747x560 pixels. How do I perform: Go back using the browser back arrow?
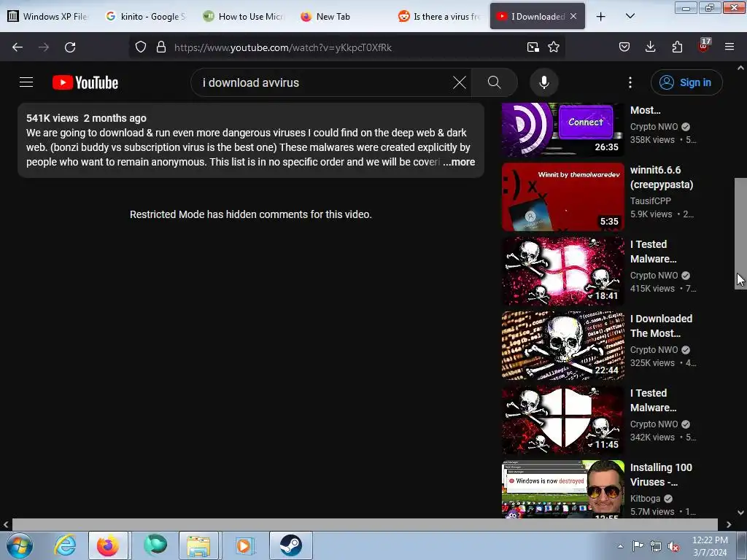18,47
